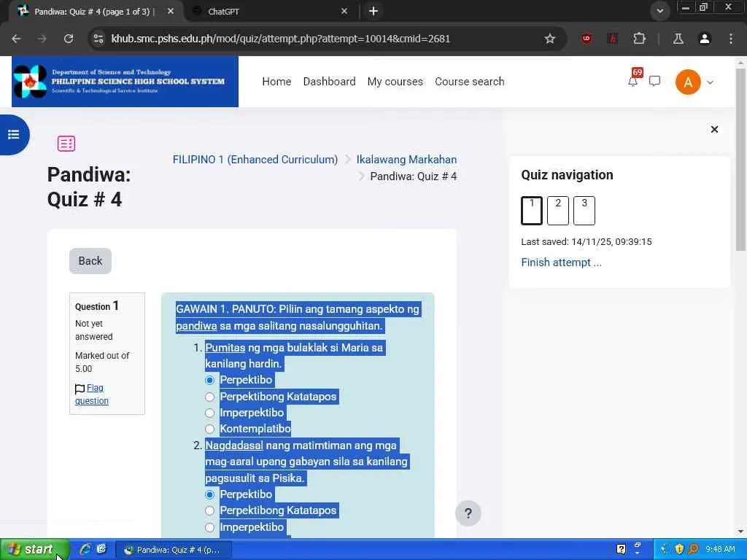
Task: Click the Back button
Action: [90, 261]
